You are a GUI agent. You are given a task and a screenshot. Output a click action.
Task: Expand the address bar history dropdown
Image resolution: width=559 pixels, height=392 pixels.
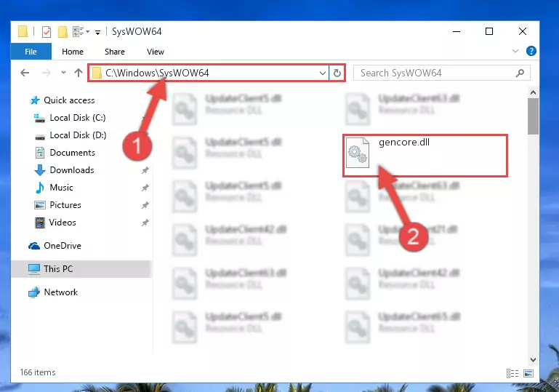(323, 73)
